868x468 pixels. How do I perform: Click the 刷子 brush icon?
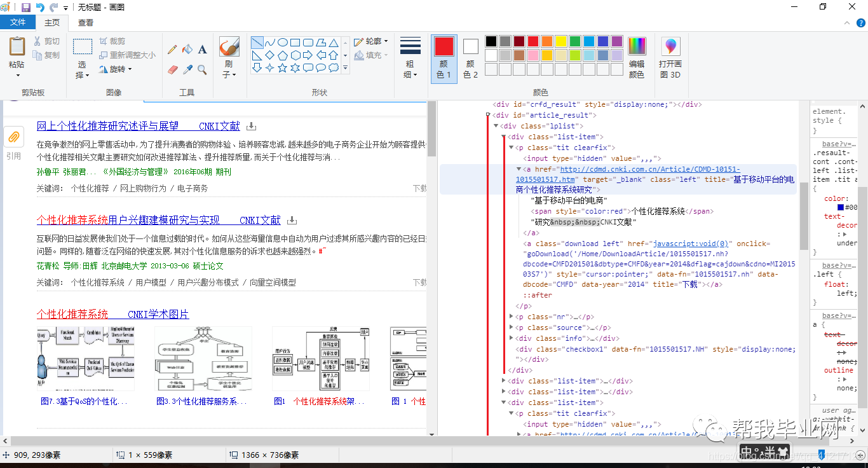(x=229, y=46)
